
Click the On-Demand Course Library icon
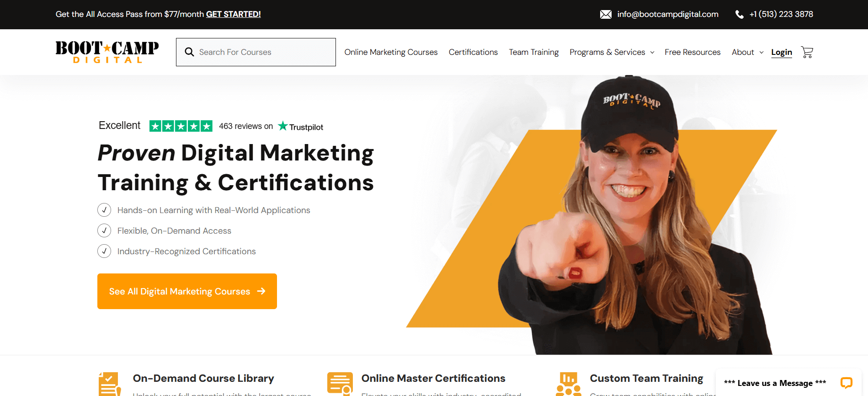coord(110,384)
